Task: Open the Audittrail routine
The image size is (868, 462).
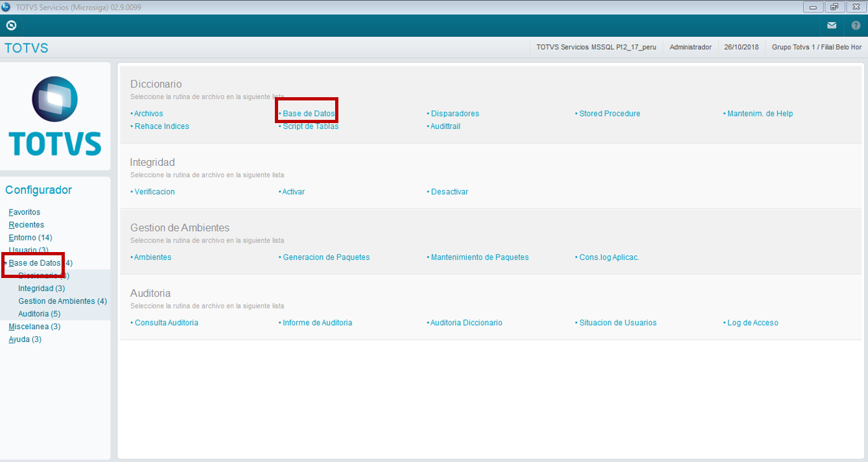Action: point(445,126)
